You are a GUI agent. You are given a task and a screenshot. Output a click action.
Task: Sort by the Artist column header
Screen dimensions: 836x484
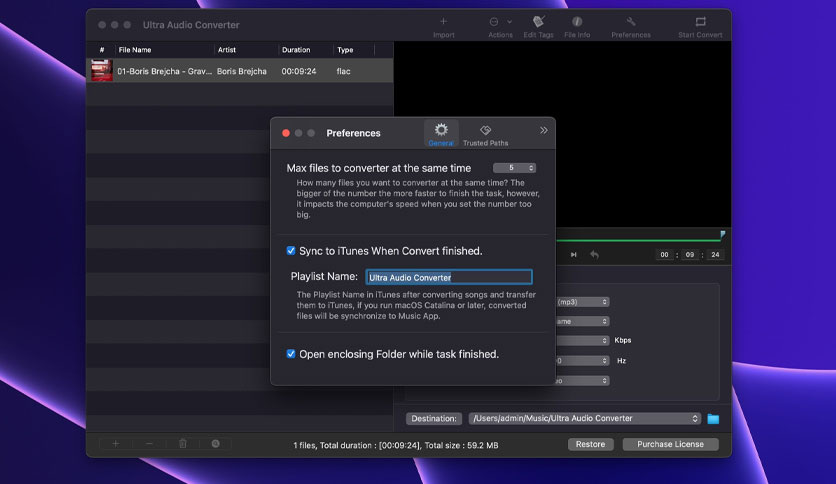[227, 50]
